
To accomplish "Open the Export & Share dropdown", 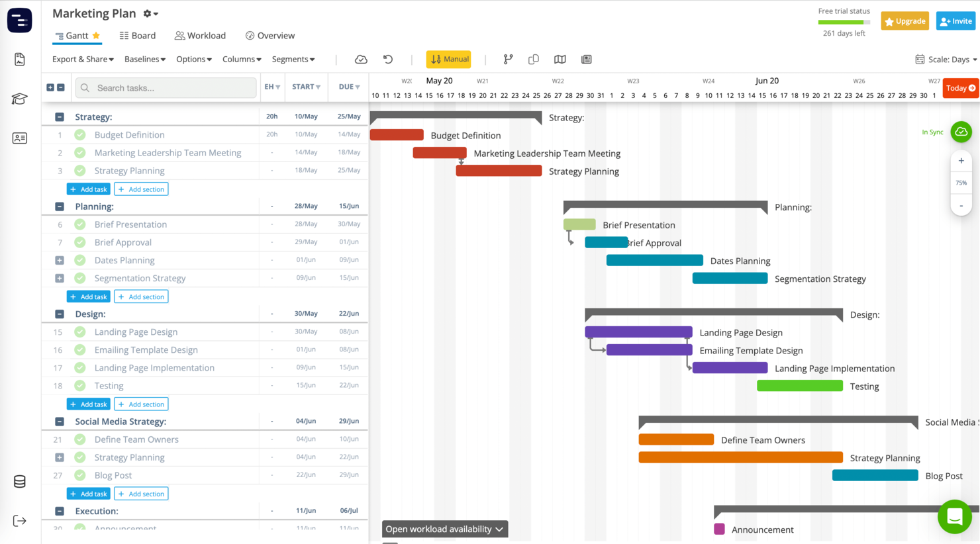I will [82, 59].
